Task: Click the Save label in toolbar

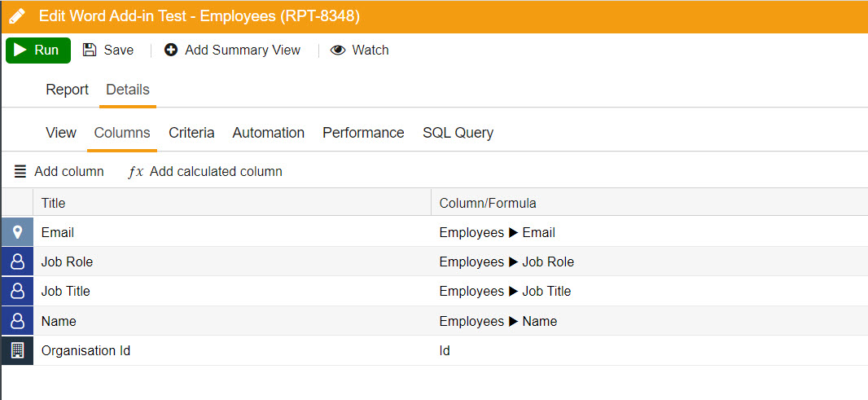Action: point(118,50)
